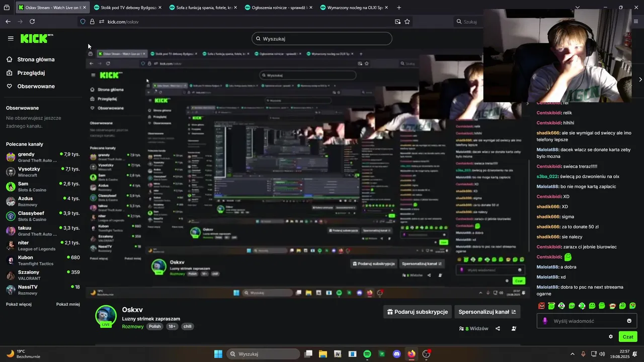The height and width of the screenshot is (362, 644).
Task: Select the chill tag
Action: click(187, 326)
